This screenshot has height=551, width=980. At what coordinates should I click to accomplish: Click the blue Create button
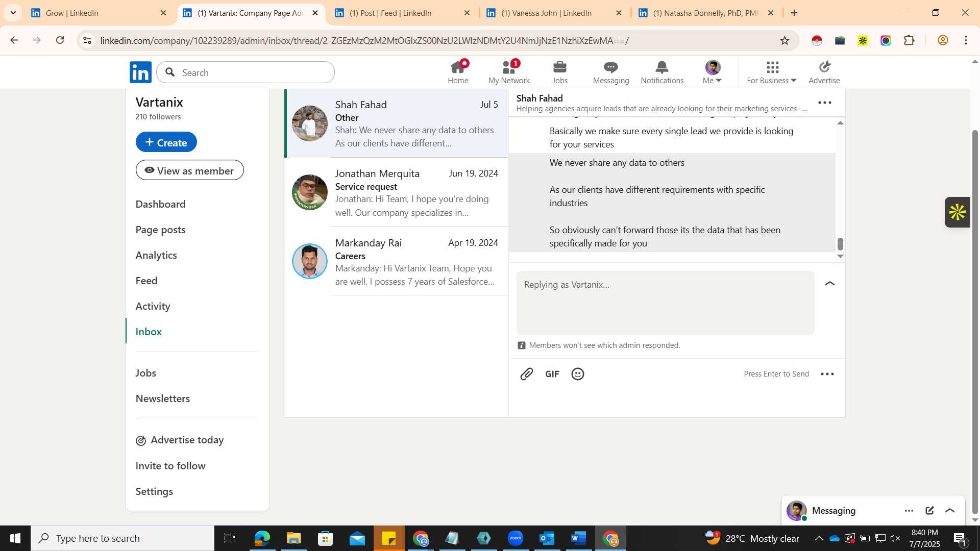pos(166,142)
